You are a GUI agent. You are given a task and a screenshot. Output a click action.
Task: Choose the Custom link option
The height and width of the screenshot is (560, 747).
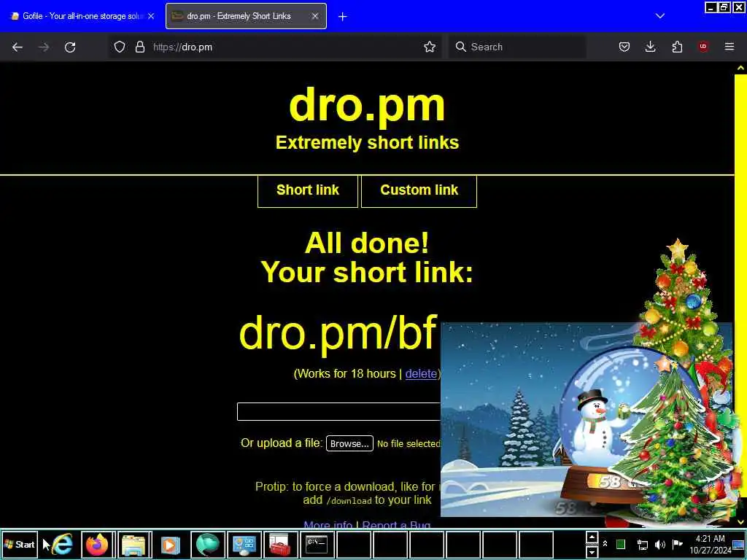419,190
